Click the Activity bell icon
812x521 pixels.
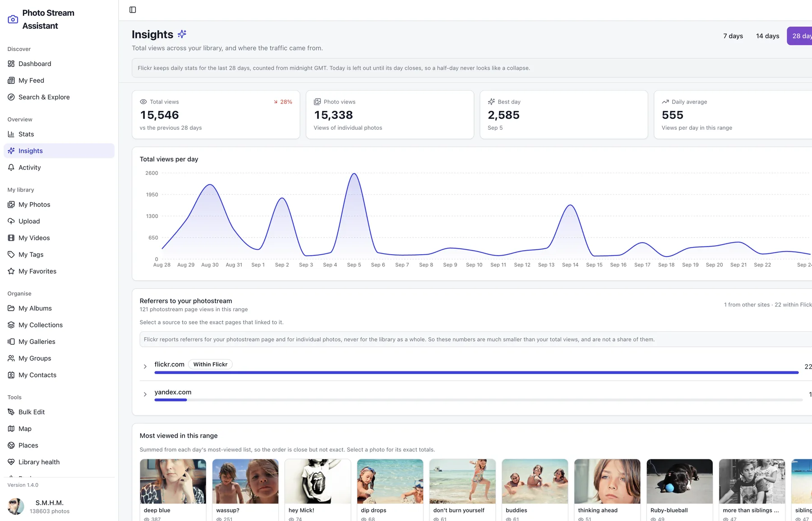11,168
